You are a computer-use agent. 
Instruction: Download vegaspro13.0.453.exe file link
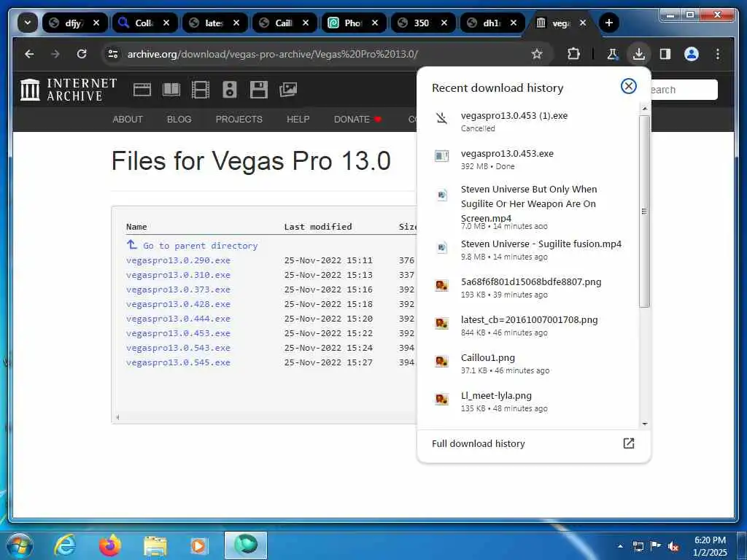click(178, 333)
